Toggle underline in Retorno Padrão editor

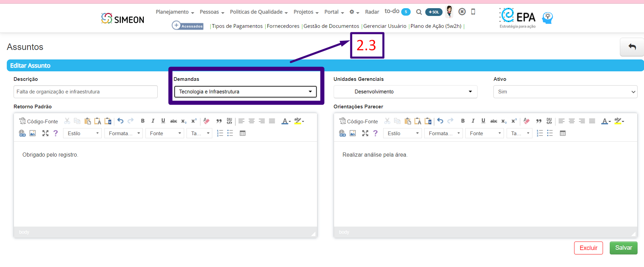[x=163, y=121]
